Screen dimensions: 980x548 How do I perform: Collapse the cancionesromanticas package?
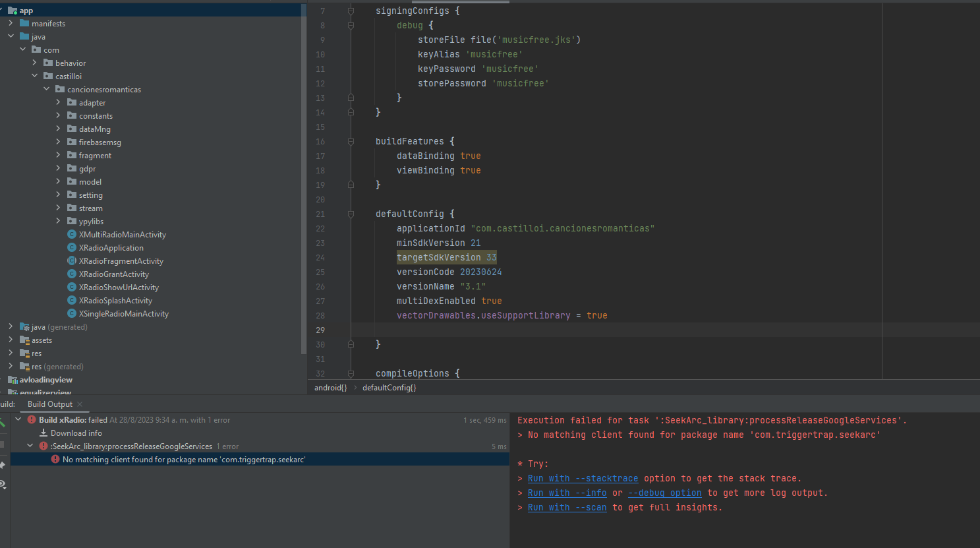click(x=46, y=89)
